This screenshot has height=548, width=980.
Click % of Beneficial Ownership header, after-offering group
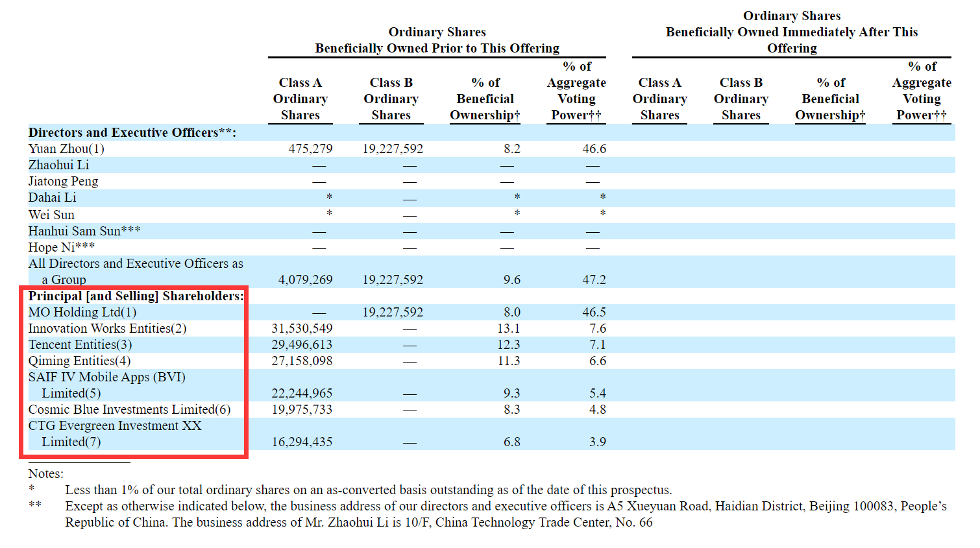click(x=831, y=99)
